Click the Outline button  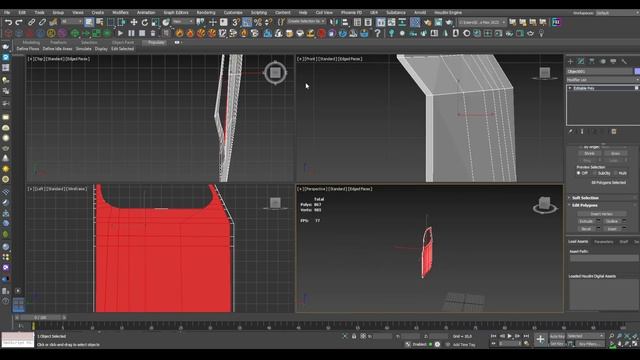pyautogui.click(x=612, y=221)
